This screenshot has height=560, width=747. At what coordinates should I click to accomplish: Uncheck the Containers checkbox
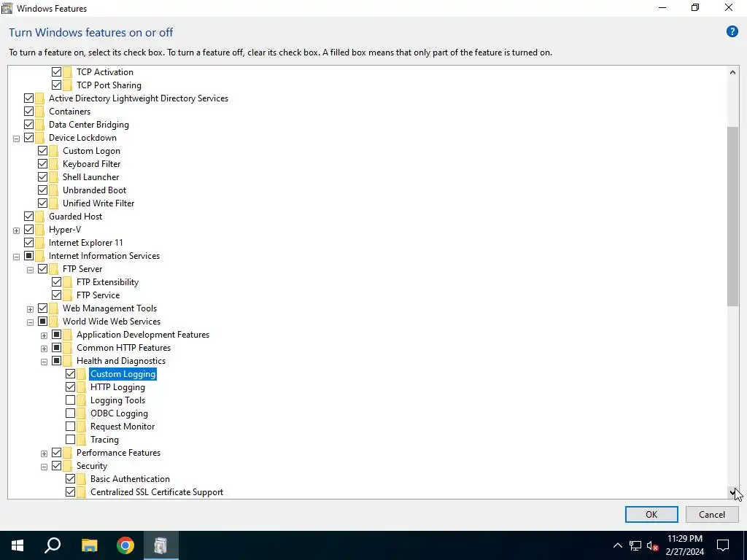[28, 111]
